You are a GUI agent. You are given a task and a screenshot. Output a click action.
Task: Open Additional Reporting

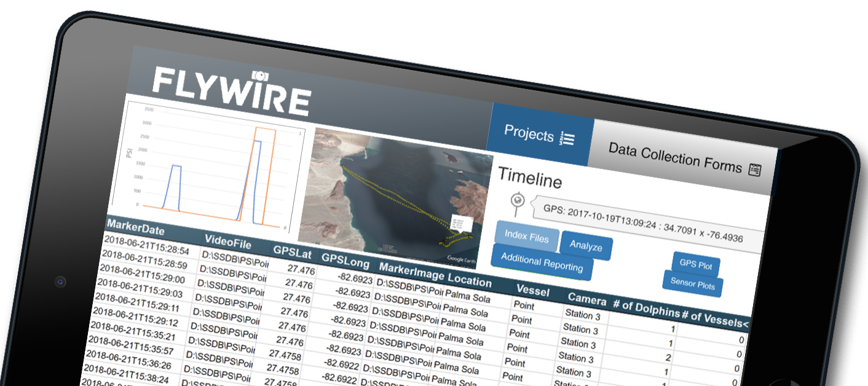542,262
